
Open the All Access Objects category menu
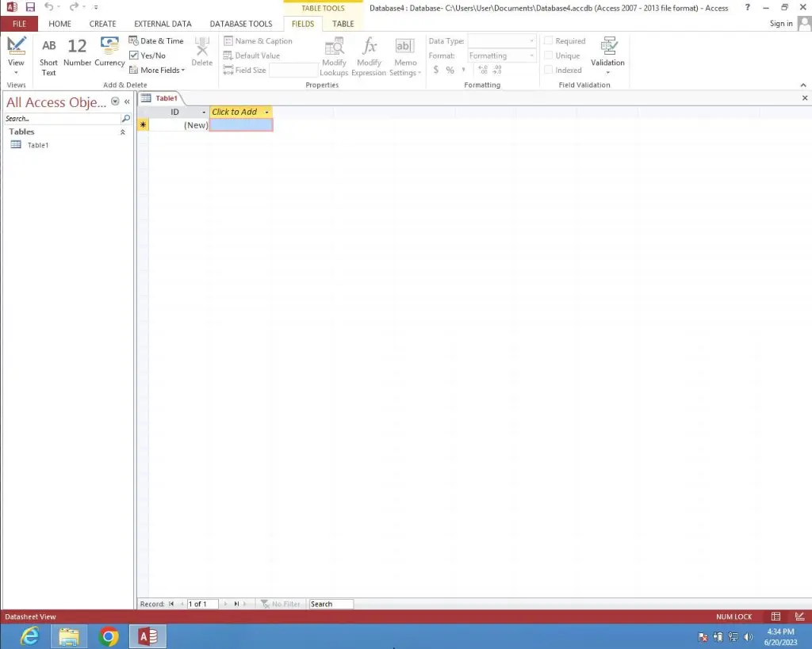[115, 102]
